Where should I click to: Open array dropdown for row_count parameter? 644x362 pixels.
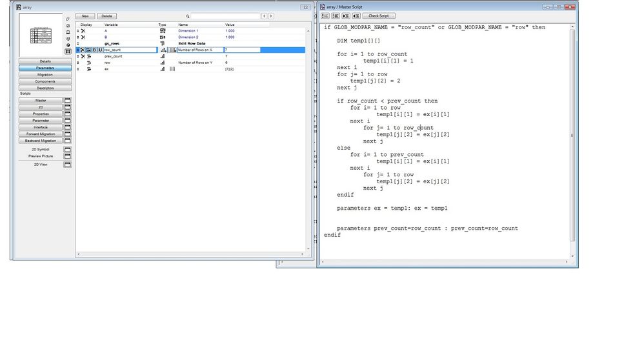[173, 50]
